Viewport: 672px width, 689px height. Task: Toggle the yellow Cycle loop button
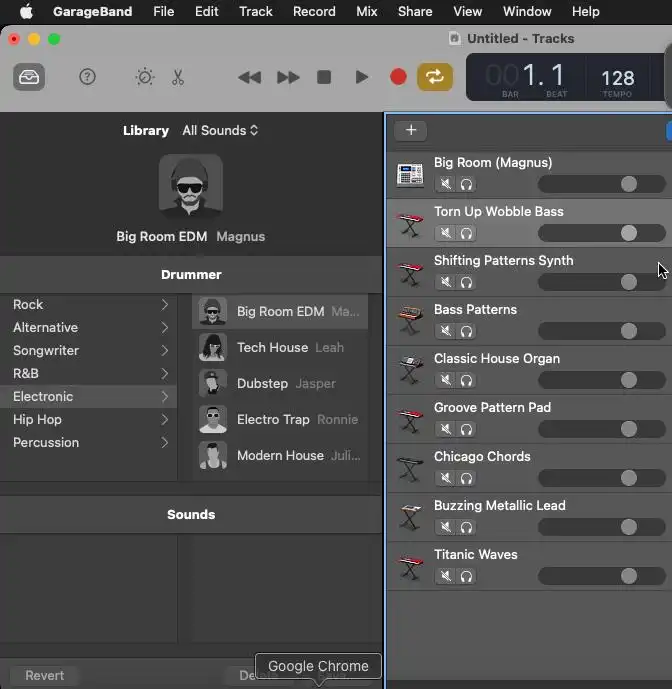coord(435,77)
